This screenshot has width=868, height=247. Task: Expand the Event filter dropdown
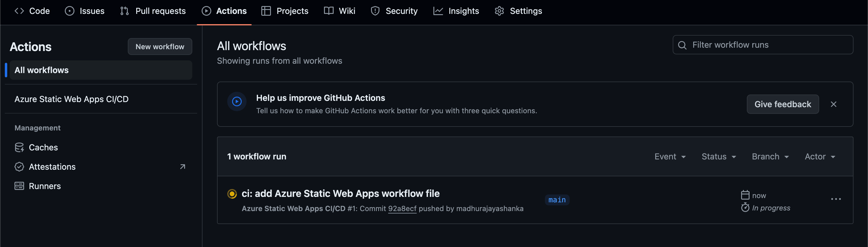[670, 157]
